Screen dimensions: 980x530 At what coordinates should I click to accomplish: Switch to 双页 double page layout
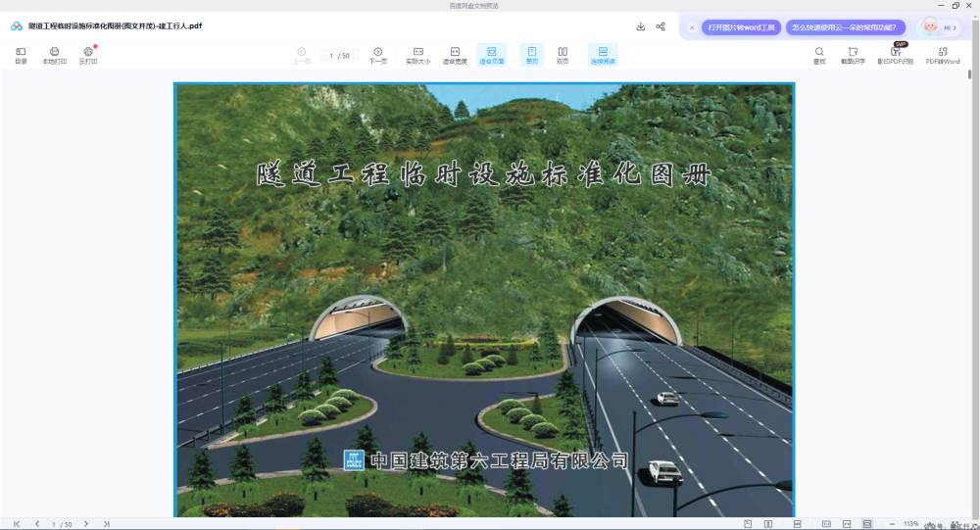[x=563, y=56]
